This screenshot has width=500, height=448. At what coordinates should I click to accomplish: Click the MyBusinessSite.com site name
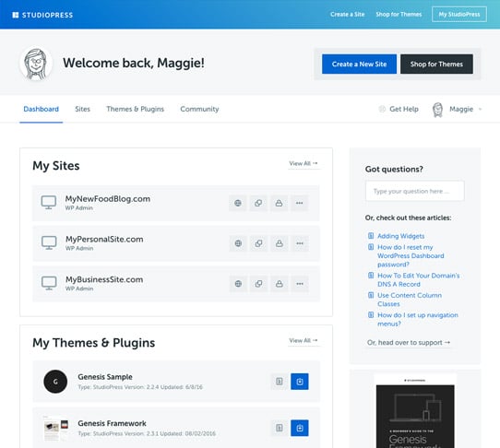[104, 279]
